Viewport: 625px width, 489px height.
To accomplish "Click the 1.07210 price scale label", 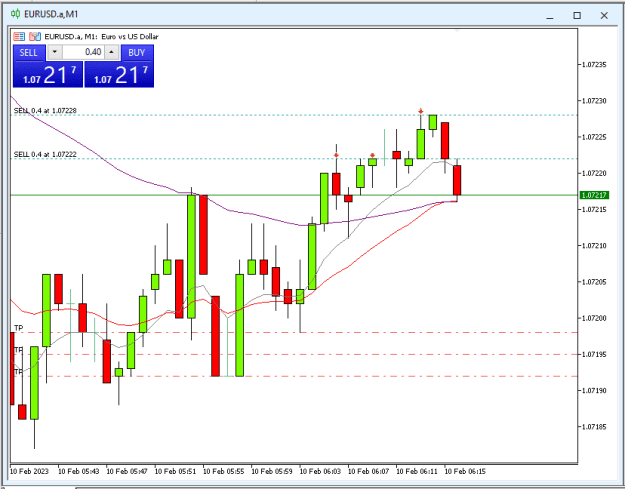I will (594, 246).
